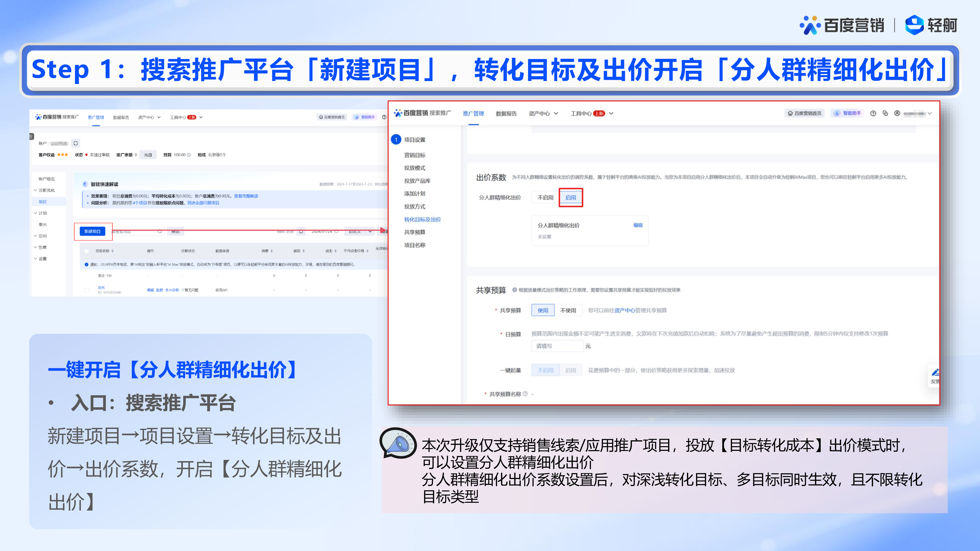Viewport: 980px width, 551px height.
Task: Switch to 数据报告 tab in right window
Action: pos(506,113)
